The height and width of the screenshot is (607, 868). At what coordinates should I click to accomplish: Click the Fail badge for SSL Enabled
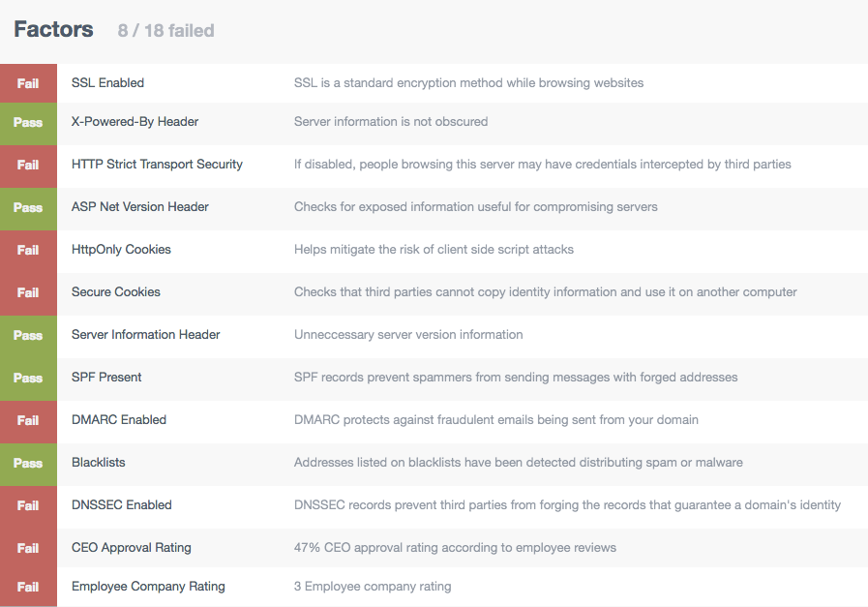click(x=28, y=83)
